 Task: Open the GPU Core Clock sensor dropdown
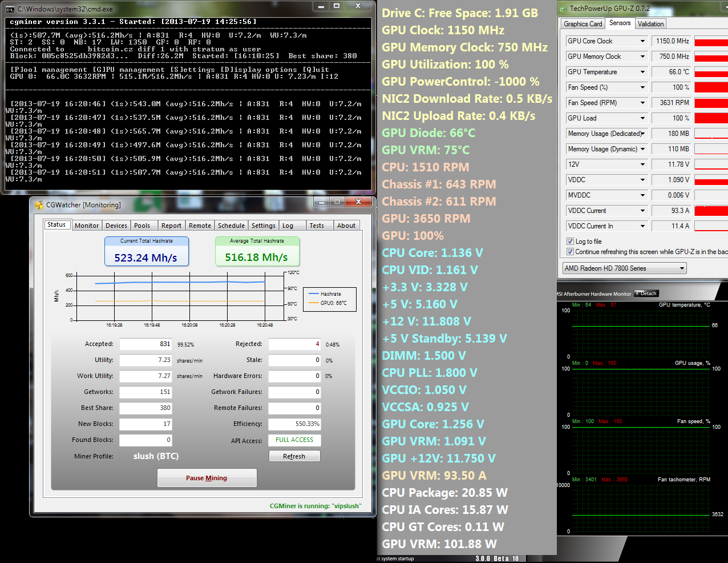coord(642,41)
